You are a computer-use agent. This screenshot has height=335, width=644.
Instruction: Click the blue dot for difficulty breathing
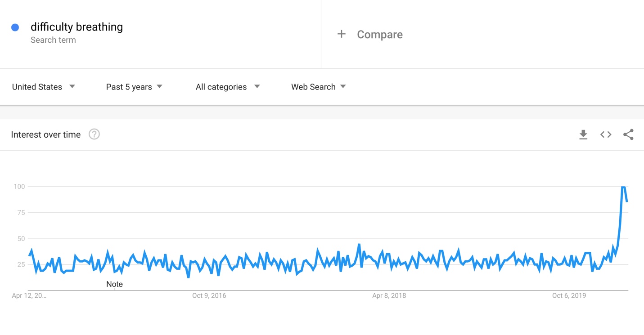15,27
